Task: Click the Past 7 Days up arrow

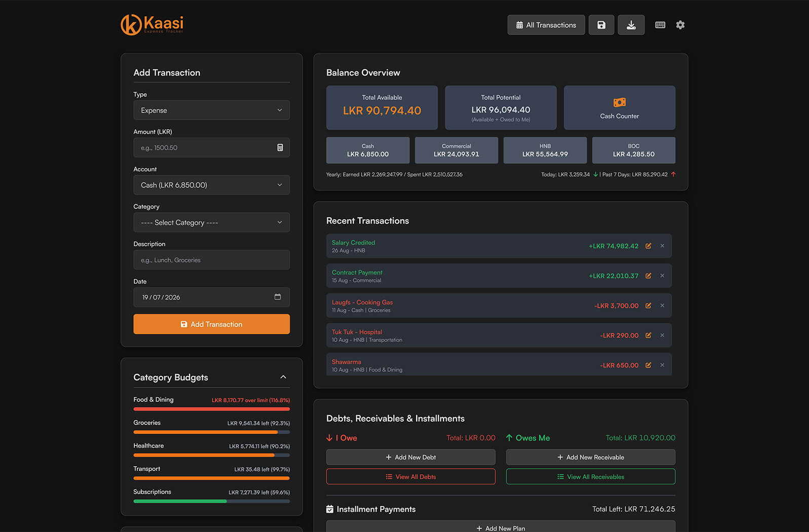Action: (673, 174)
